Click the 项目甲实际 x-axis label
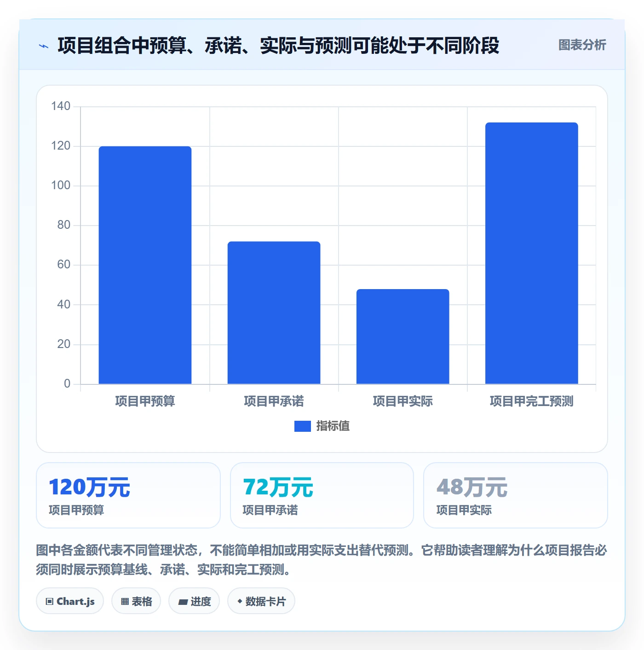 coord(402,401)
